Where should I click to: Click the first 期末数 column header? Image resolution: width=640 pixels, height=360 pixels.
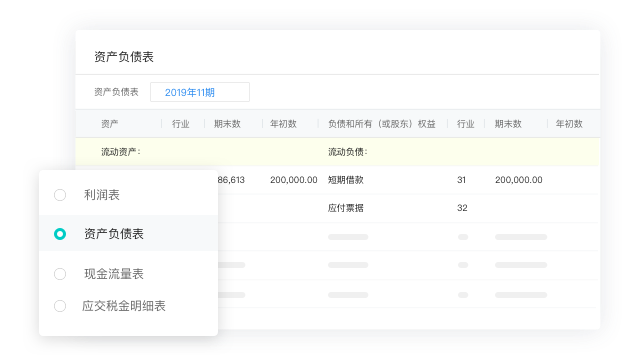227,124
